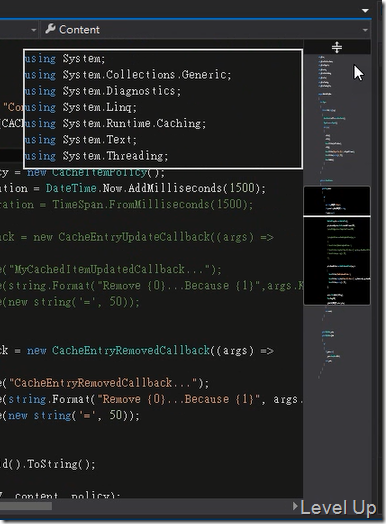The width and height of the screenshot is (386, 524).
Task: Click the horizontal scrollbar right arrow
Action: coord(295,506)
